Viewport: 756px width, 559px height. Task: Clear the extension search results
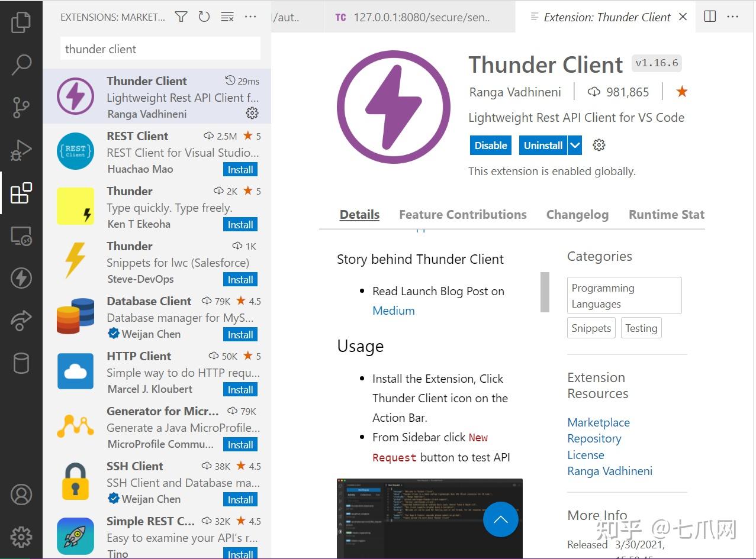(x=227, y=17)
